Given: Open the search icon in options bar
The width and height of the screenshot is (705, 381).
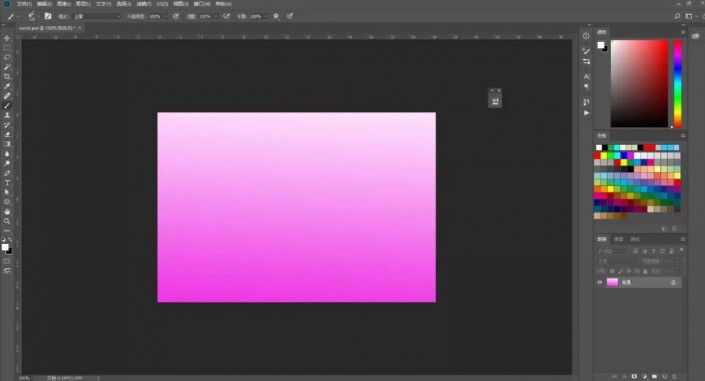Looking at the screenshot, I should [677, 16].
